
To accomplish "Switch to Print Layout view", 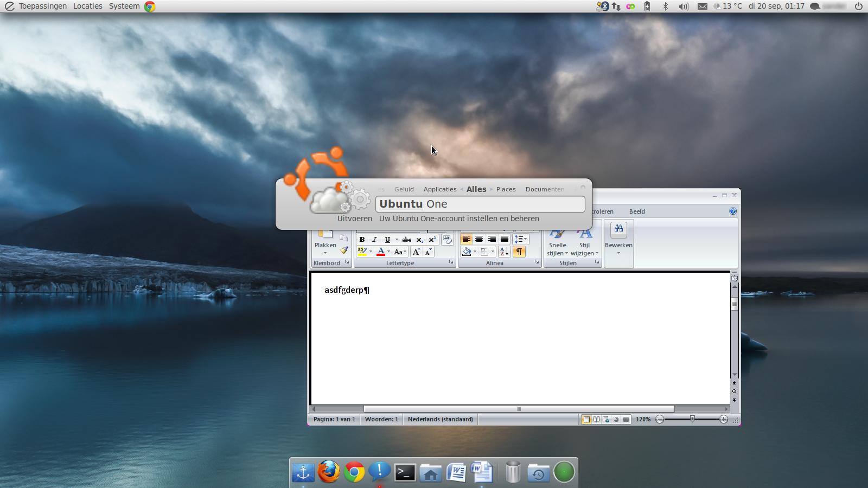I will 586,419.
